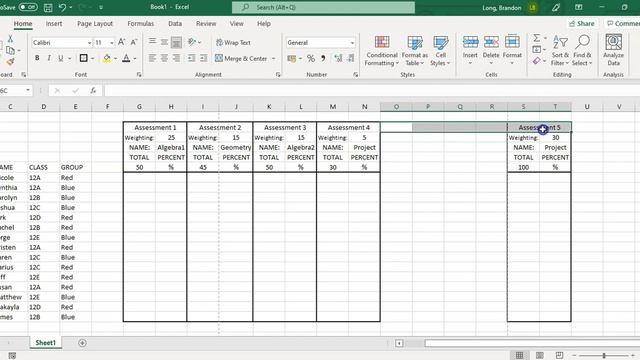Open the Review tab
The height and width of the screenshot is (360, 640).
click(206, 24)
